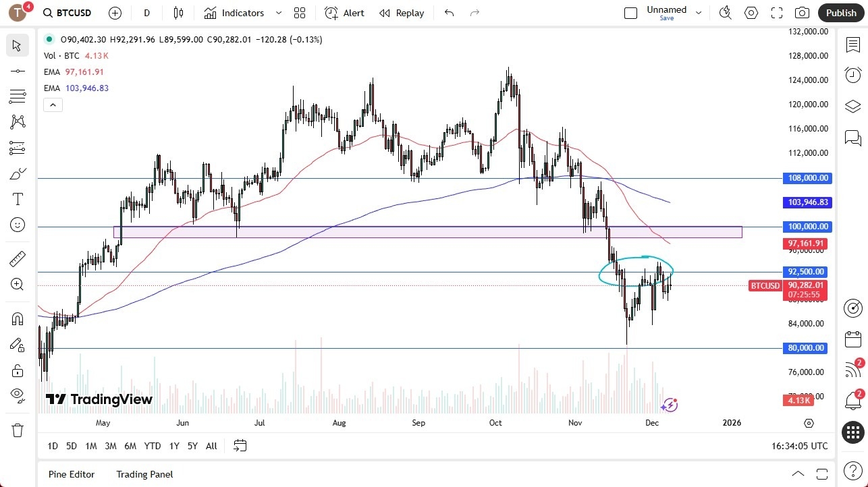The height and width of the screenshot is (487, 868).
Task: Open the Trading Panel tab
Action: point(144,474)
